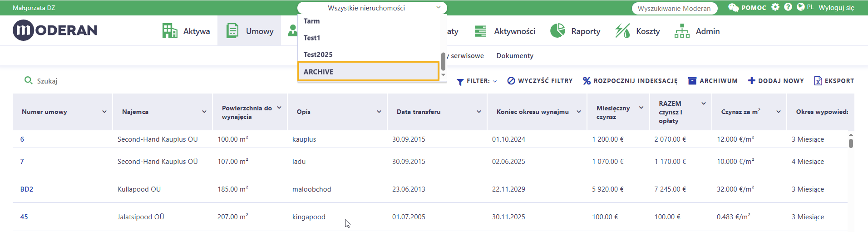Screen dimensions: 868x232
Task: Open the Raporty module
Action: [575, 31]
